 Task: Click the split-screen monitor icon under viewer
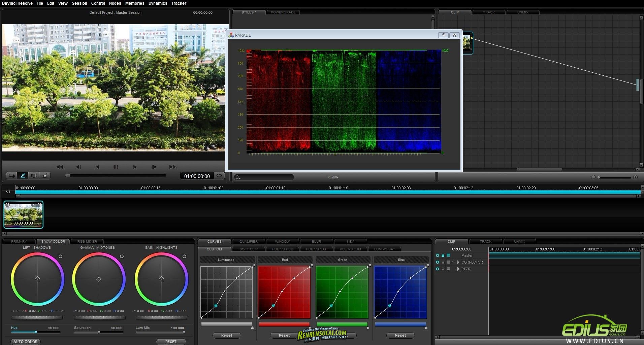34,175
